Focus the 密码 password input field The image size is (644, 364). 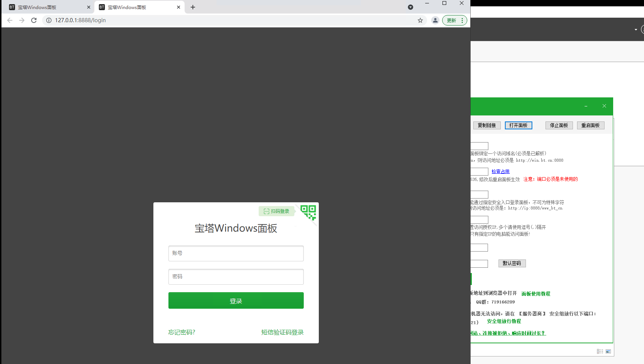[x=236, y=277]
